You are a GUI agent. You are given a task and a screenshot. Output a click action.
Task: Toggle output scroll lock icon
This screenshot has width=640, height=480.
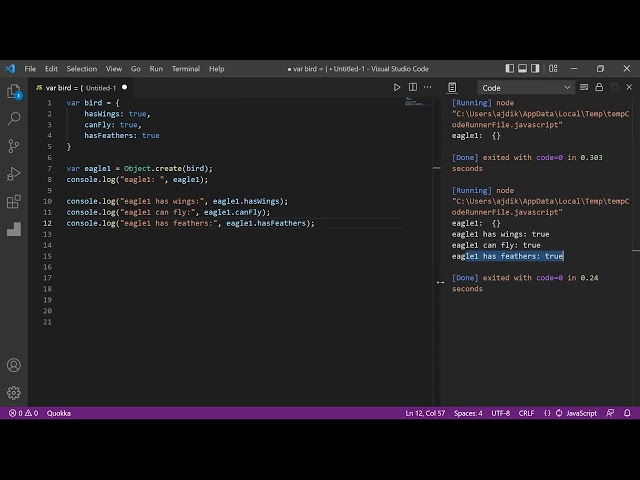[599, 87]
